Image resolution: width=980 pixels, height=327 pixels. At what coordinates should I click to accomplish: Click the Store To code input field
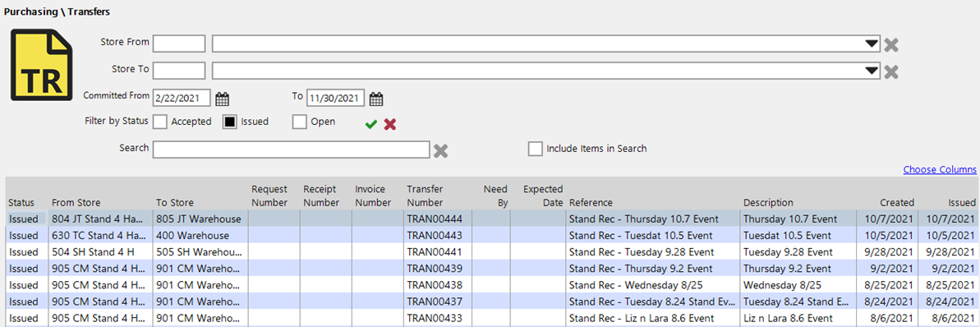pyautogui.click(x=179, y=71)
